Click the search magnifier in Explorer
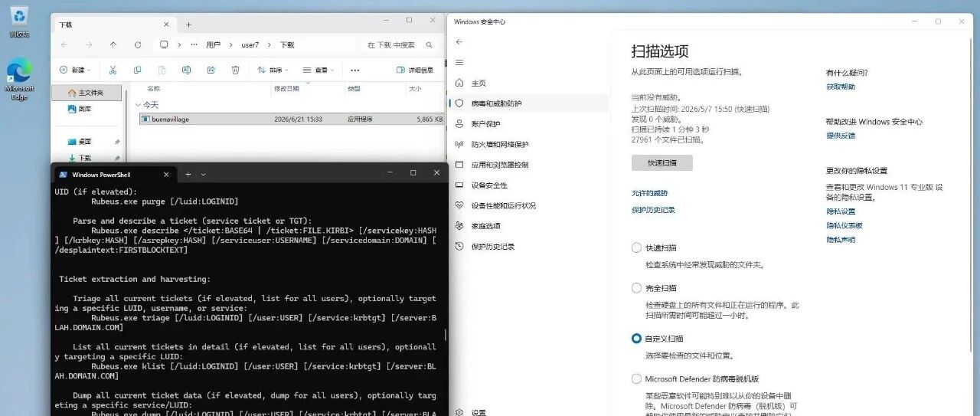 coord(428,45)
